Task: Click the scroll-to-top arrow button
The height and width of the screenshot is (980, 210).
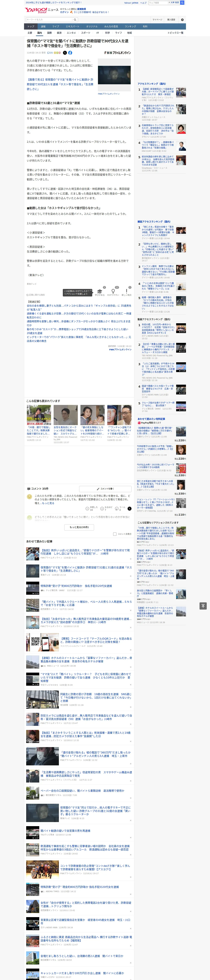Action: click(203, 606)
